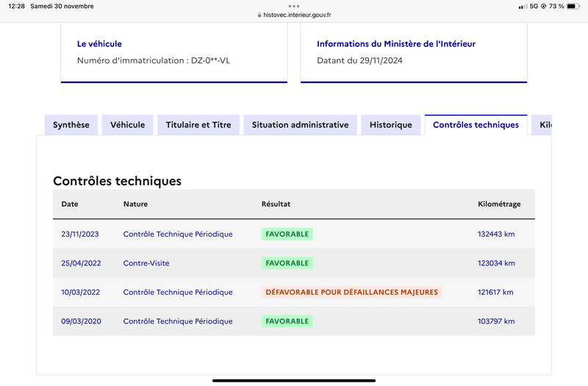This screenshot has height=386, width=588.
Task: Tap the orientation lock status icon
Action: pyautogui.click(x=543, y=6)
